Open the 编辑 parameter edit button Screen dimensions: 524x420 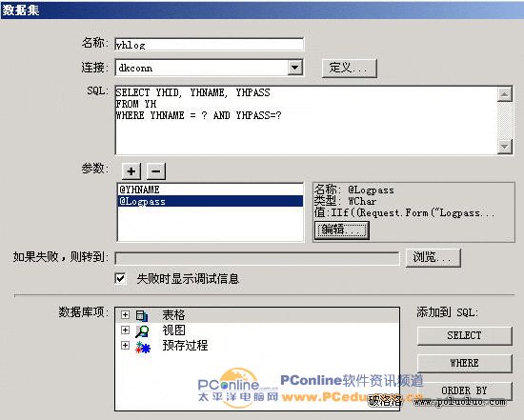[x=341, y=230]
